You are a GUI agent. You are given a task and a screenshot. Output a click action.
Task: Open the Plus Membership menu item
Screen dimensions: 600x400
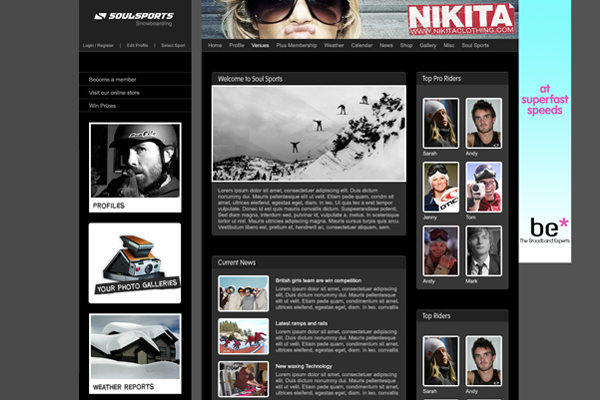(x=297, y=45)
